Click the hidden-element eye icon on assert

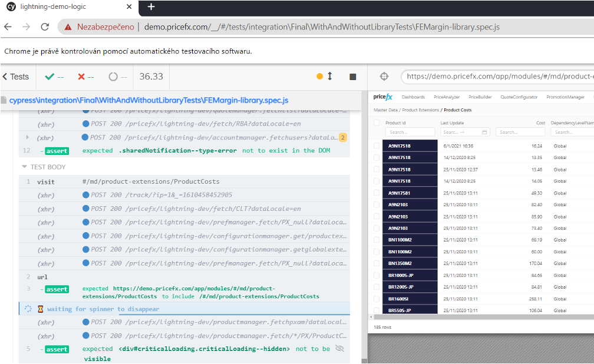339,349
